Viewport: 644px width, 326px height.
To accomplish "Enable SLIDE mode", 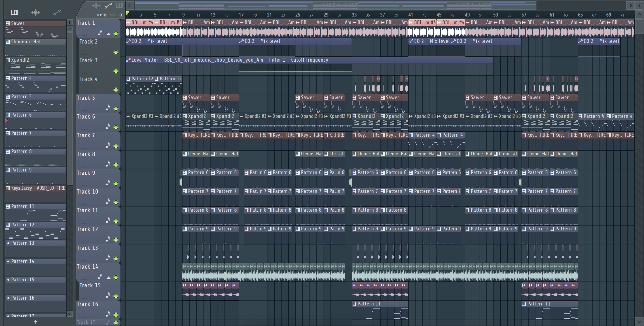I will 121,15.
